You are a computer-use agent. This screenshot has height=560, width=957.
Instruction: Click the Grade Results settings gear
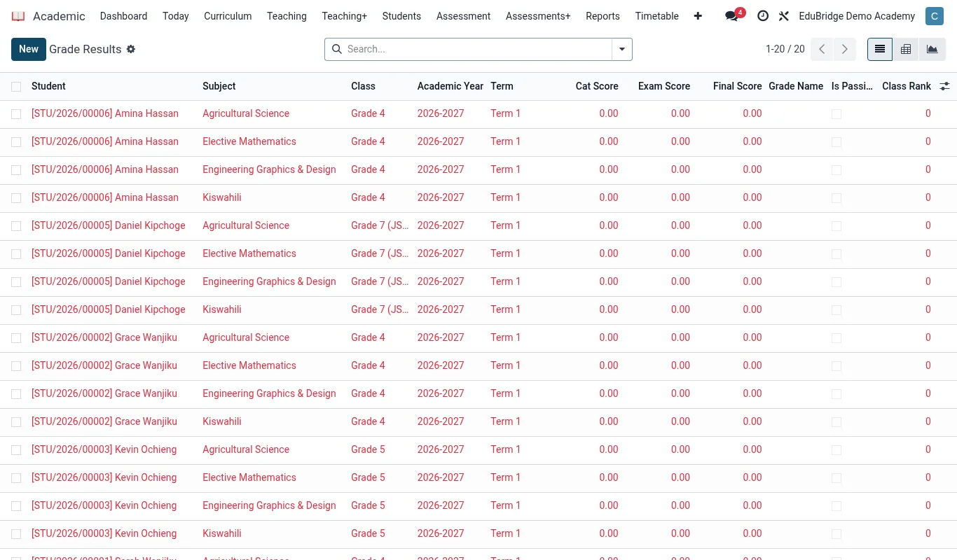[x=131, y=49]
